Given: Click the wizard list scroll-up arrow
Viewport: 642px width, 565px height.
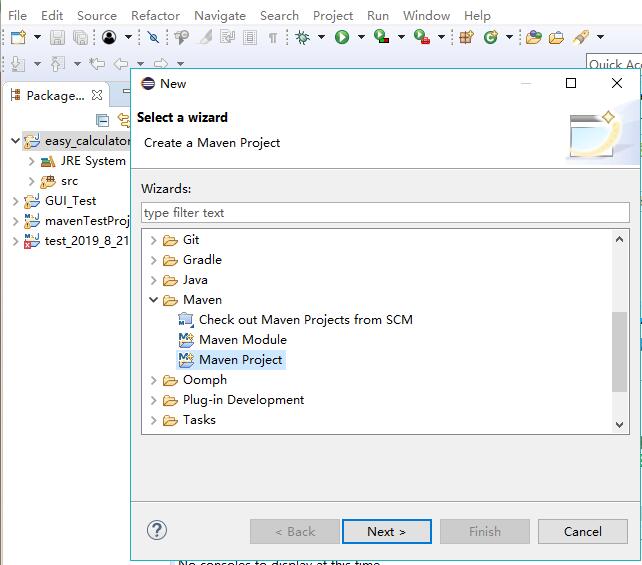Looking at the screenshot, I should (x=619, y=239).
